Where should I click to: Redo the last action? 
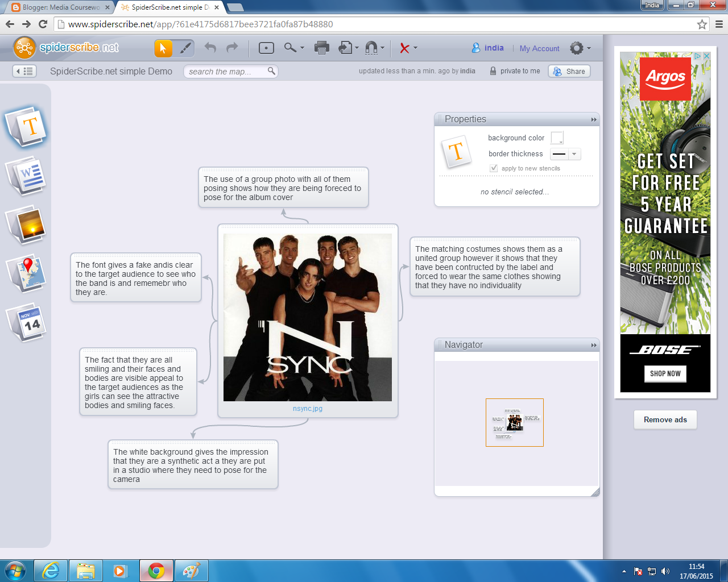[x=232, y=48]
